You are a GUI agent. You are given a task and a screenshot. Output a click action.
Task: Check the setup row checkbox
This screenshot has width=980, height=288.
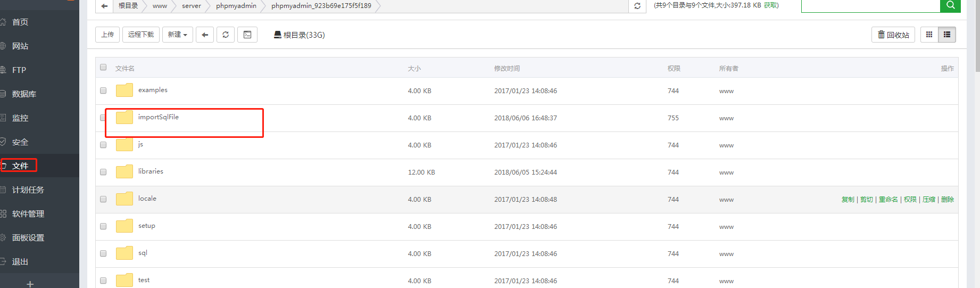pos(103,226)
